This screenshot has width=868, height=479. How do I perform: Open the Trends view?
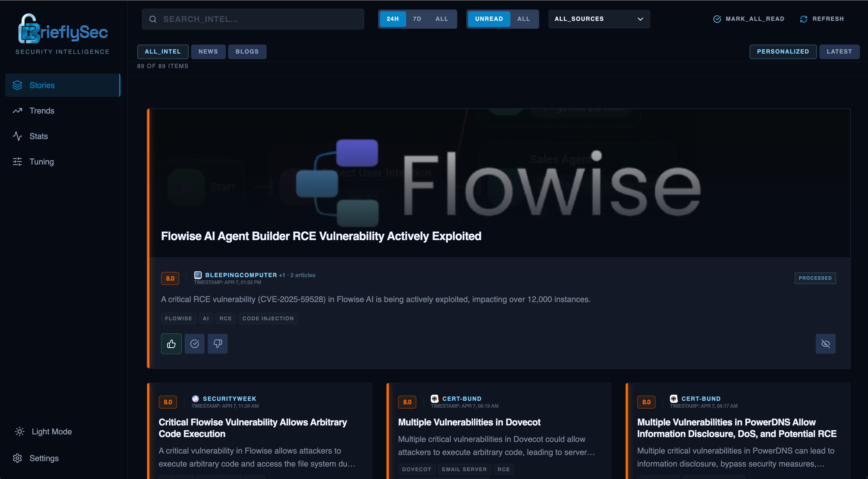pyautogui.click(x=42, y=111)
